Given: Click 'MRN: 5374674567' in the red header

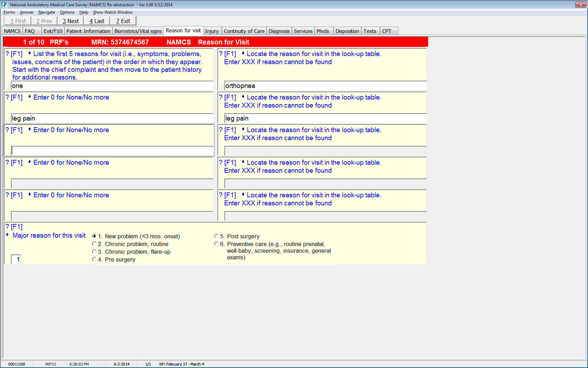Looking at the screenshot, I should click(x=120, y=42).
